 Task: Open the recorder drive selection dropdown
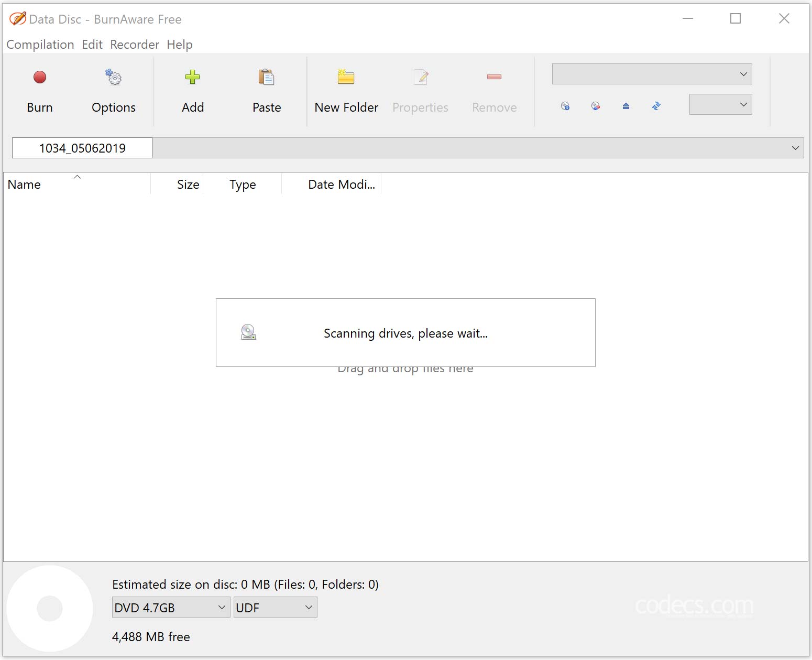click(652, 74)
